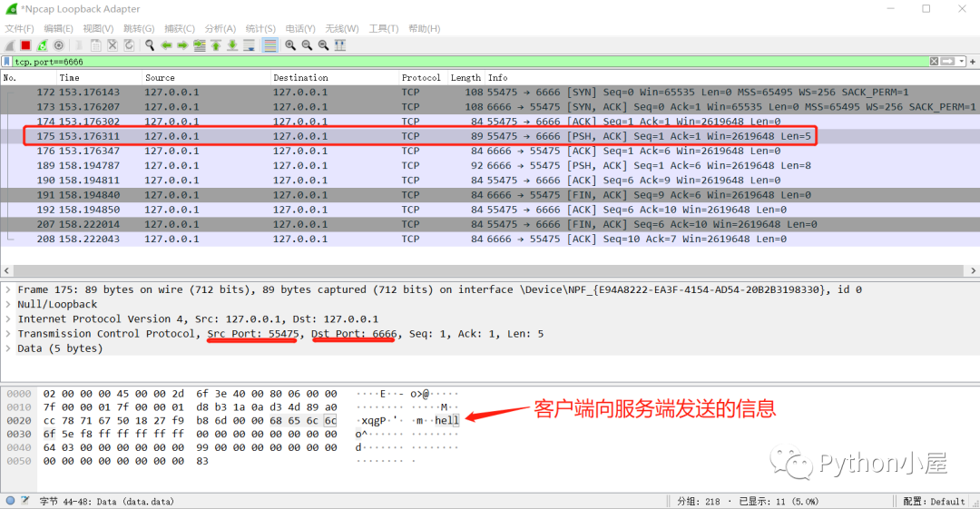The height and width of the screenshot is (509, 980).
Task: Stop capturing packets with the red square
Action: 25,45
